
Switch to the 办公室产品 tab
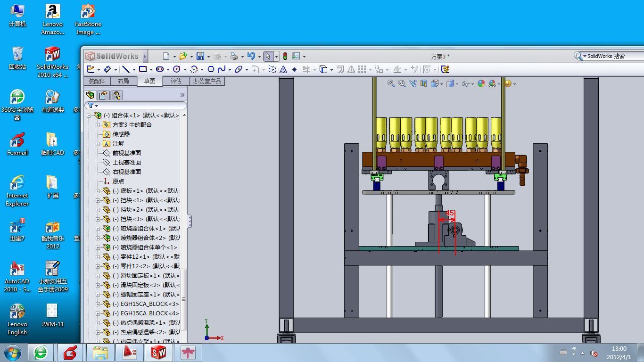coord(207,81)
